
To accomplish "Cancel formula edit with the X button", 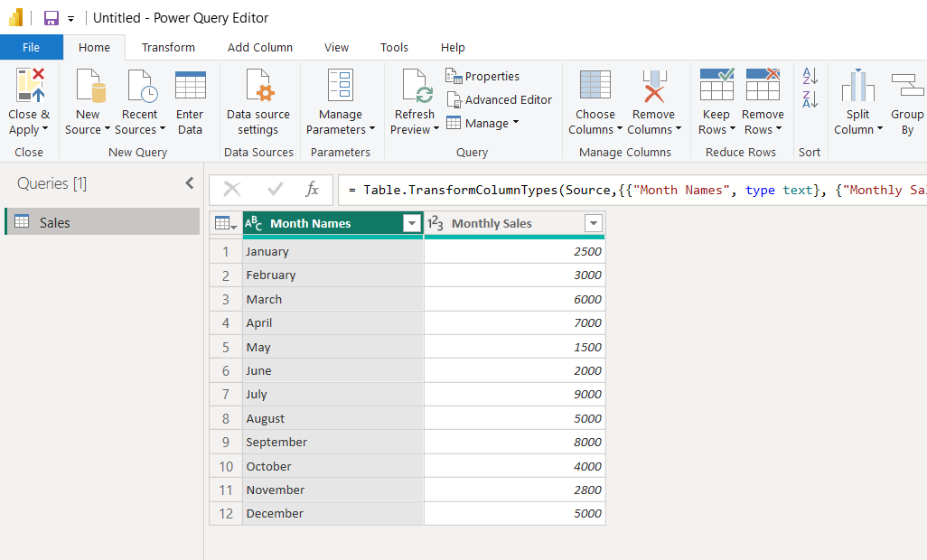I will 232,190.
